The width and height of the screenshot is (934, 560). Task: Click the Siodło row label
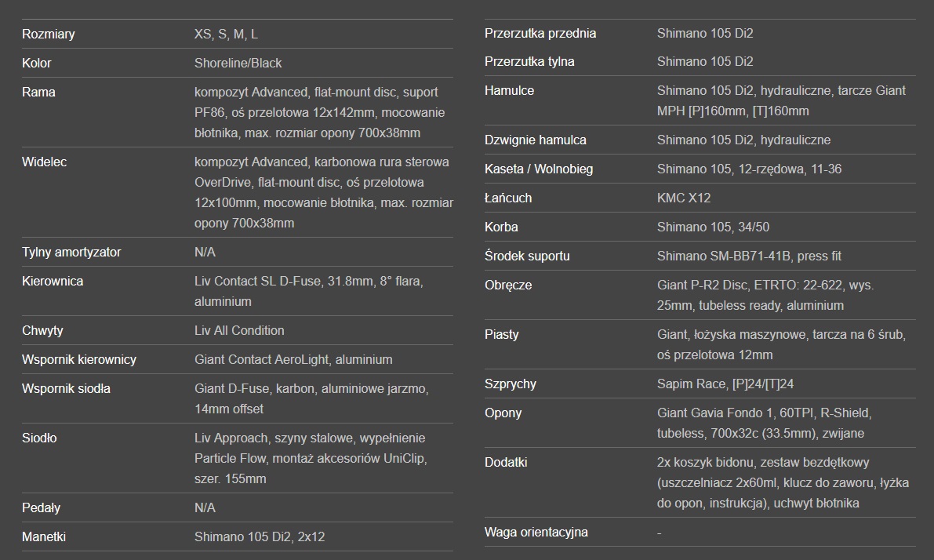point(39,438)
